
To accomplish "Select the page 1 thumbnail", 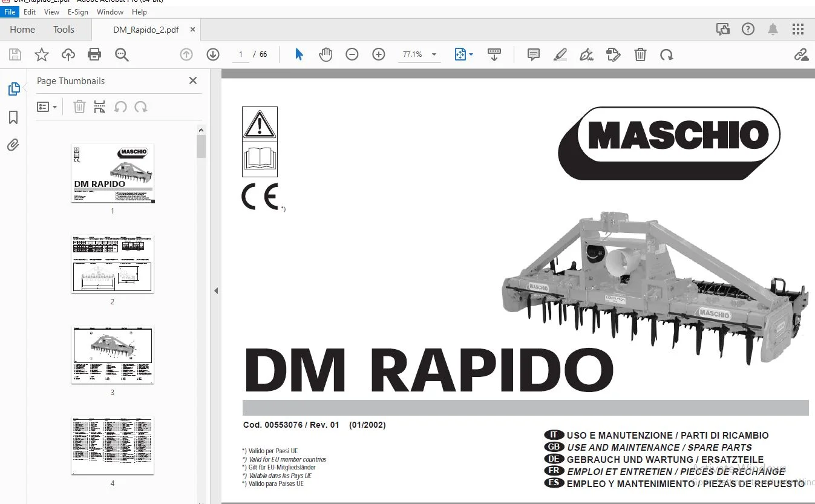I will [x=113, y=173].
